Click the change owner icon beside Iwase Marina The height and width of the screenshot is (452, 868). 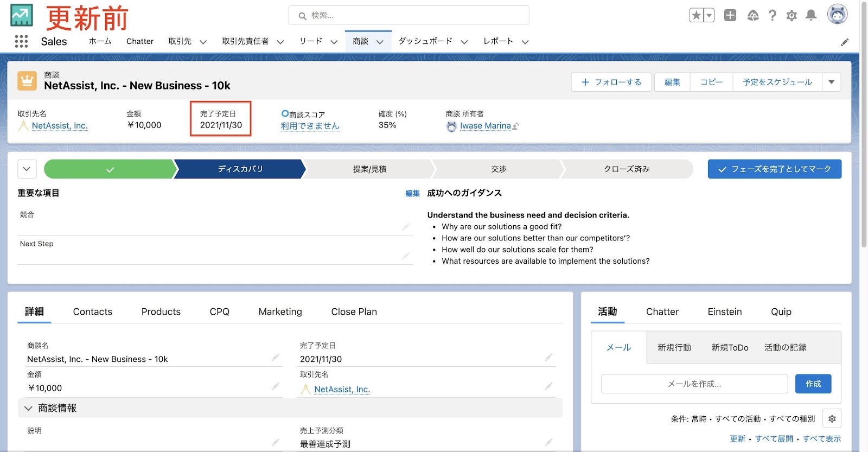tap(515, 126)
